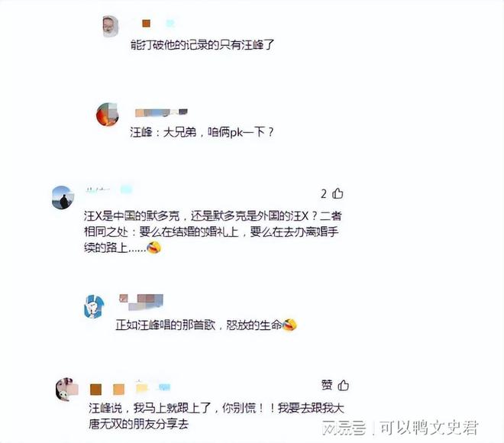Click the blurred username of second commenter

pos(161,112)
